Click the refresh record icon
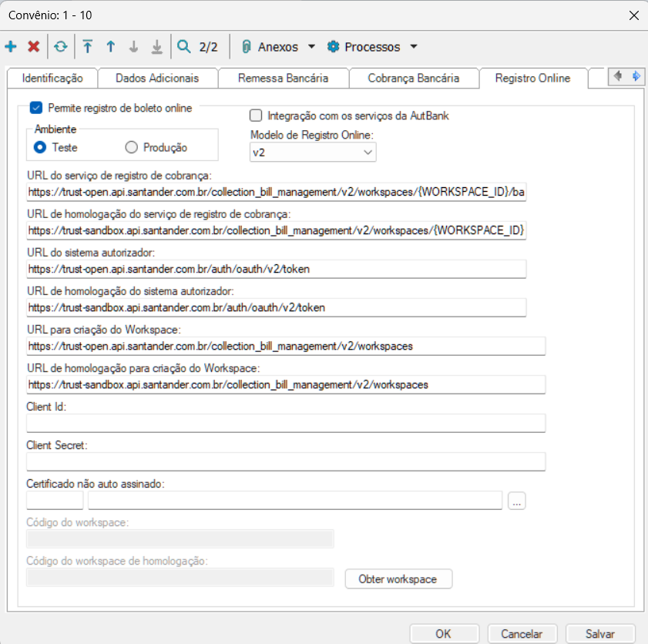648x644 pixels. [x=60, y=47]
